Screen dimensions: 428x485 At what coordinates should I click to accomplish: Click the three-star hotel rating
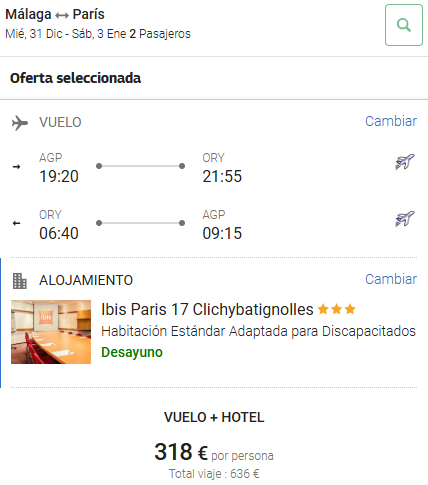[337, 309]
